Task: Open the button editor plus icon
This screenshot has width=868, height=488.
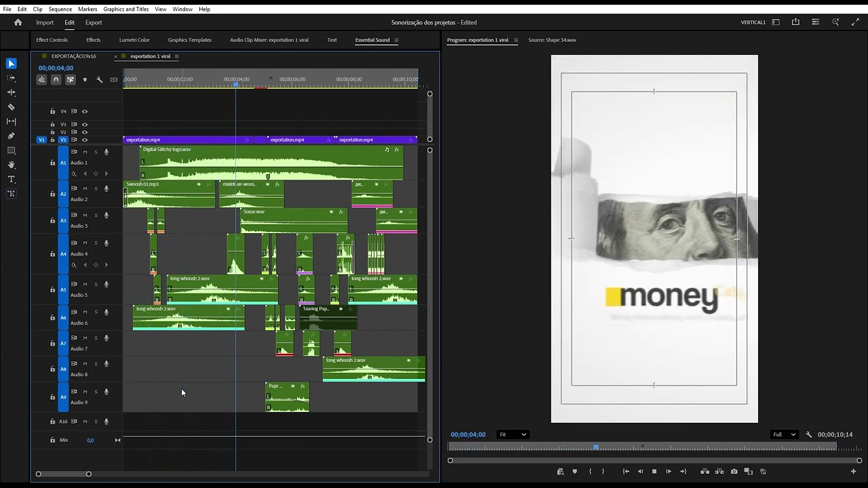Action: 854,472
